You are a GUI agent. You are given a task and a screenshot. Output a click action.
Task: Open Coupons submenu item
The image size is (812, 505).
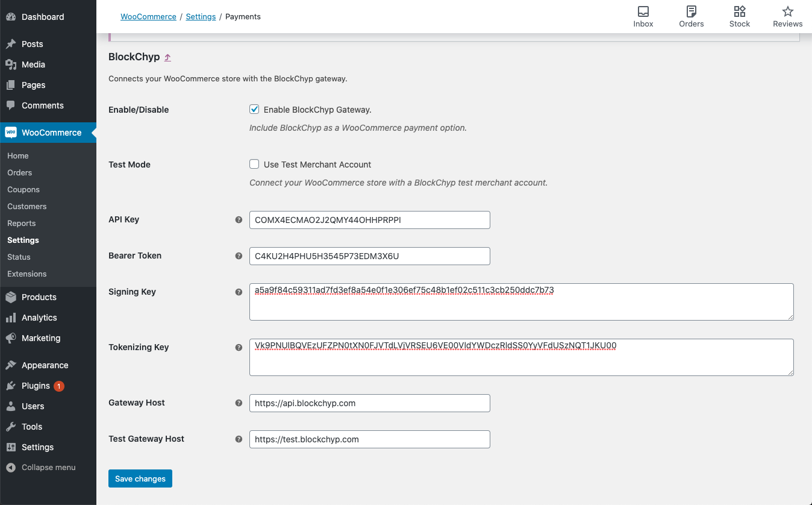tap(23, 189)
